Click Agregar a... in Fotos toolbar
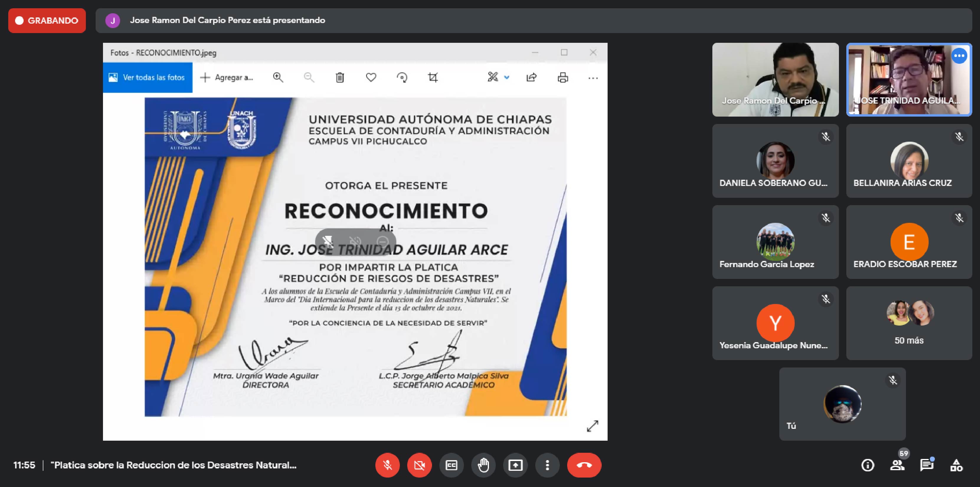 tap(227, 78)
